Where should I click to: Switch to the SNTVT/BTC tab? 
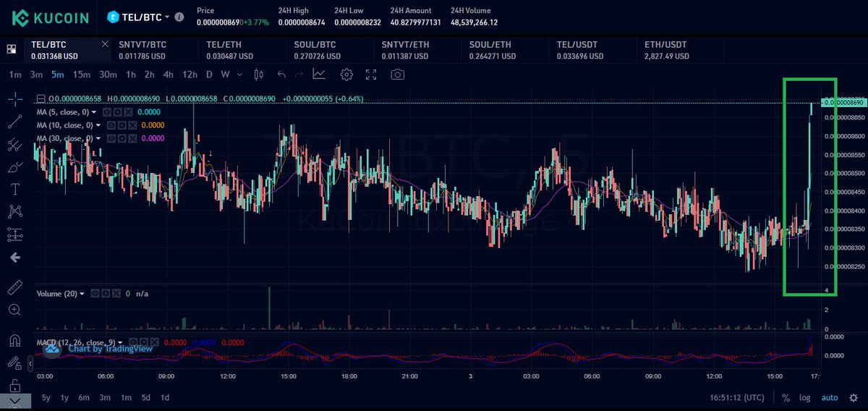coord(156,49)
